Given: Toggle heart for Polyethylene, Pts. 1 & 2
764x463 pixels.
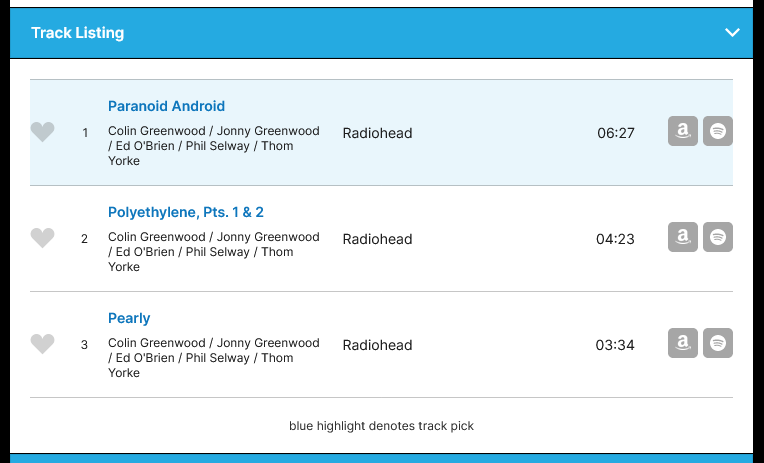Looking at the screenshot, I should [x=42, y=238].
